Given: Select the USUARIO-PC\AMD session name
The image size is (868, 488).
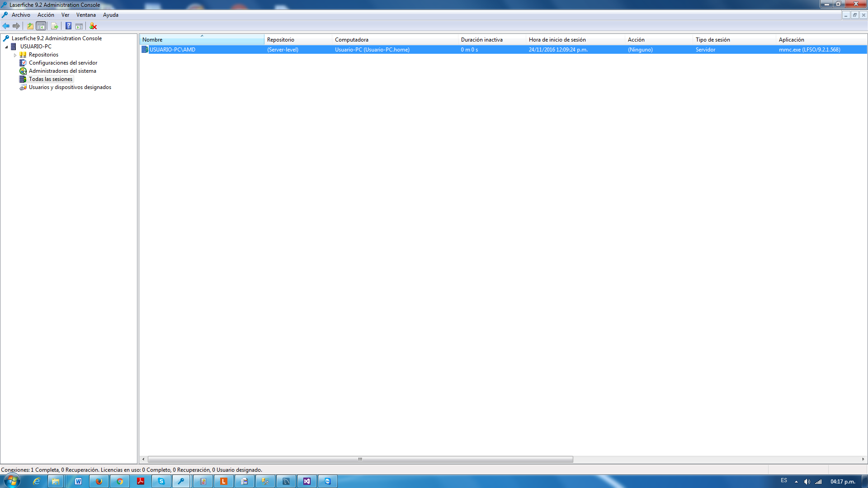Looking at the screenshot, I should pos(172,50).
